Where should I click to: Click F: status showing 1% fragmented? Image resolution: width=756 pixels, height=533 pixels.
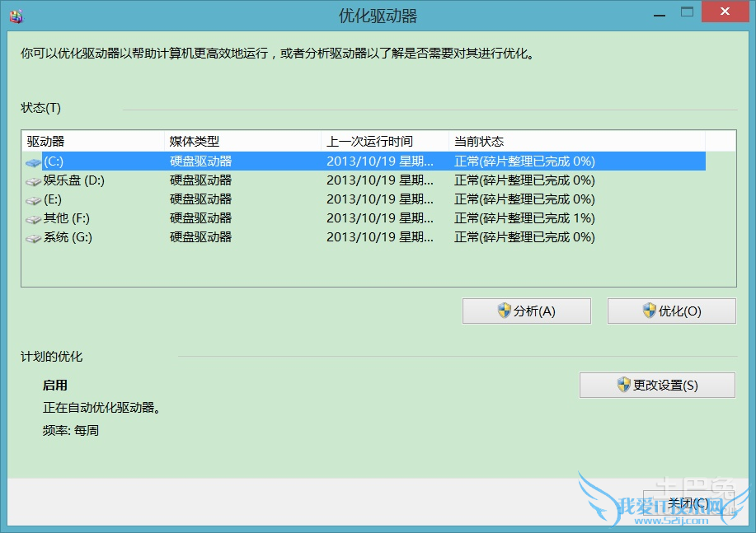click(524, 218)
